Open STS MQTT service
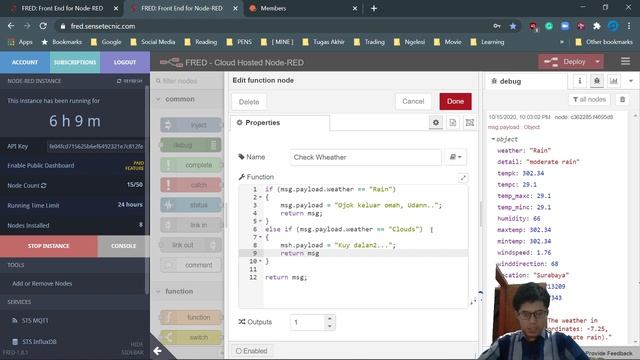Screen dimensions: 640x360 point(31,320)
